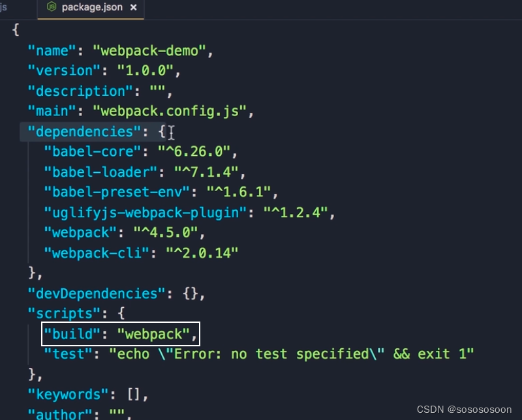This screenshot has height=420, width=522.
Task: Click the "keywords" key
Action: click(69, 395)
